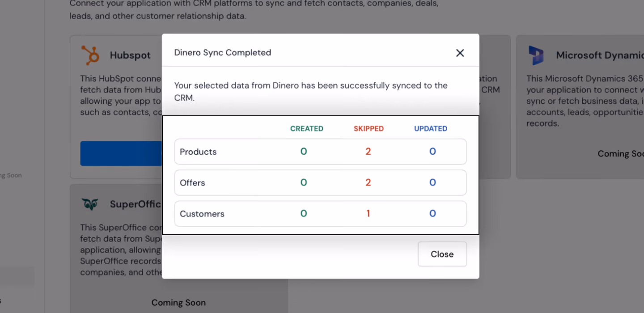Click the sync success message text
The height and width of the screenshot is (313, 644).
pyautogui.click(x=311, y=91)
